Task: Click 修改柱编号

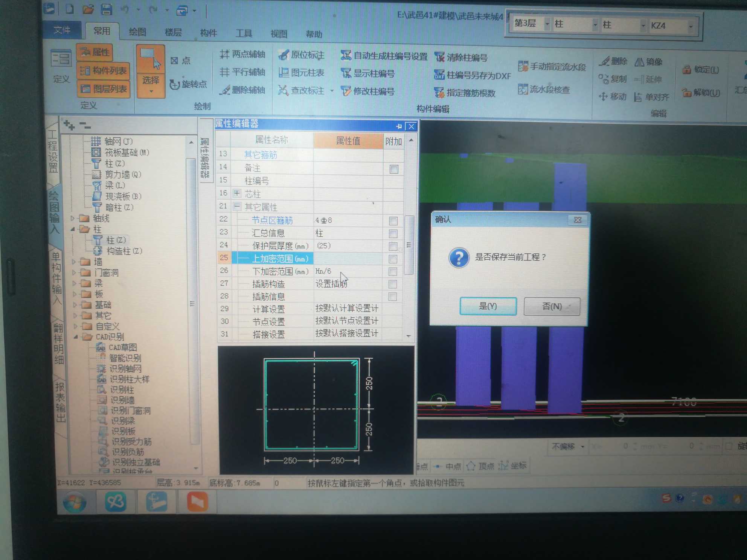Action: (x=367, y=91)
